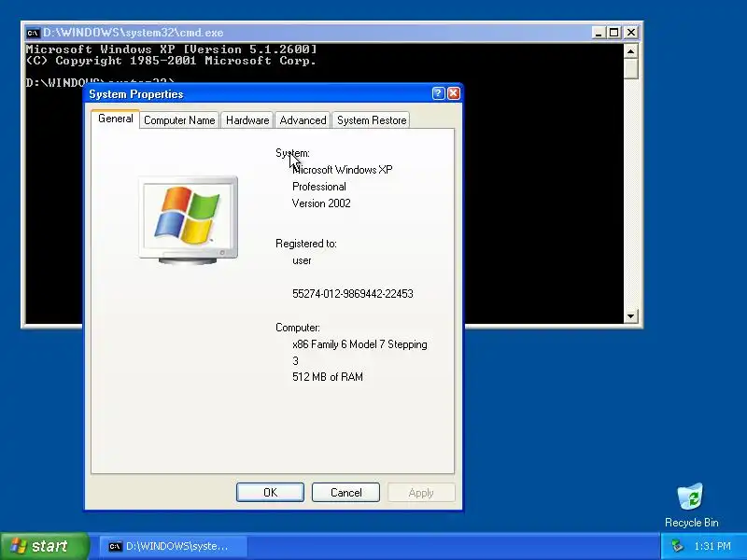Close the System Properties dialog
747x560 pixels.
tap(454, 93)
